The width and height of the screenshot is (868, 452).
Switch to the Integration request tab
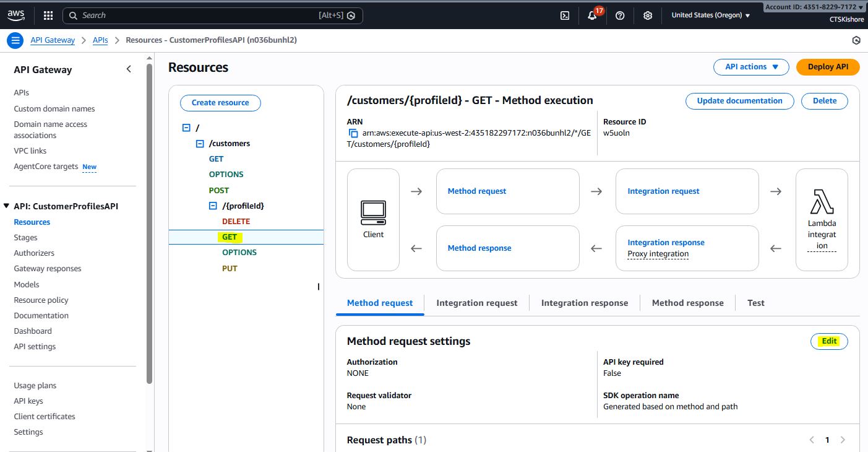click(476, 303)
